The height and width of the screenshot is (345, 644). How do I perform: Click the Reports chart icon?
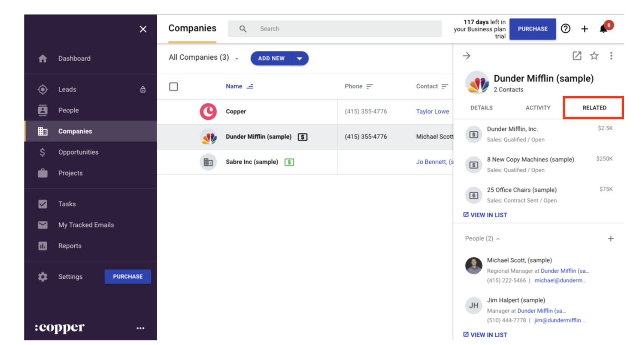(x=43, y=246)
